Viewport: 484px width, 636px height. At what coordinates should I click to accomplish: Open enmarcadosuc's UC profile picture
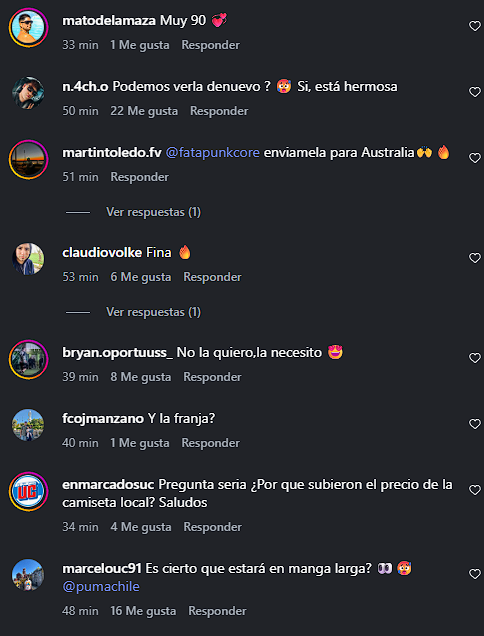click(x=28, y=492)
